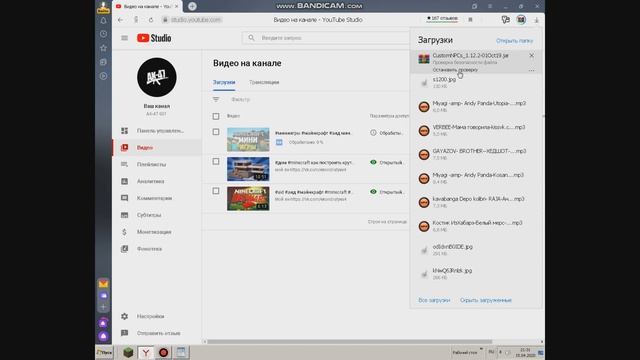This screenshot has width=640, height=360.
Task: Toggle the select-all videos checkbox in the header
Action: (x=216, y=116)
